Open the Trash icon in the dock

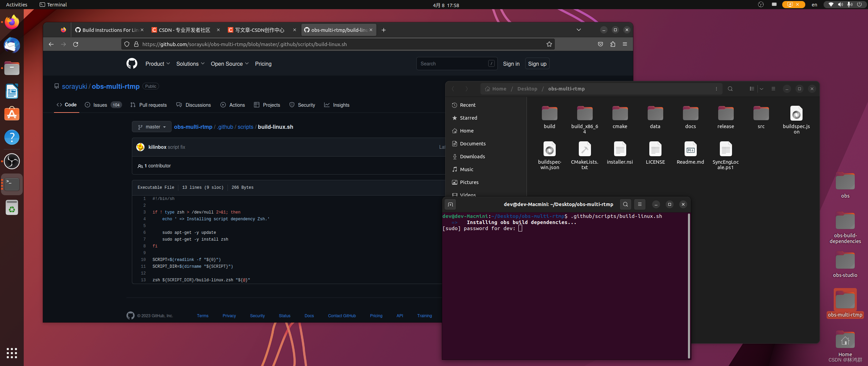pyautogui.click(x=12, y=207)
